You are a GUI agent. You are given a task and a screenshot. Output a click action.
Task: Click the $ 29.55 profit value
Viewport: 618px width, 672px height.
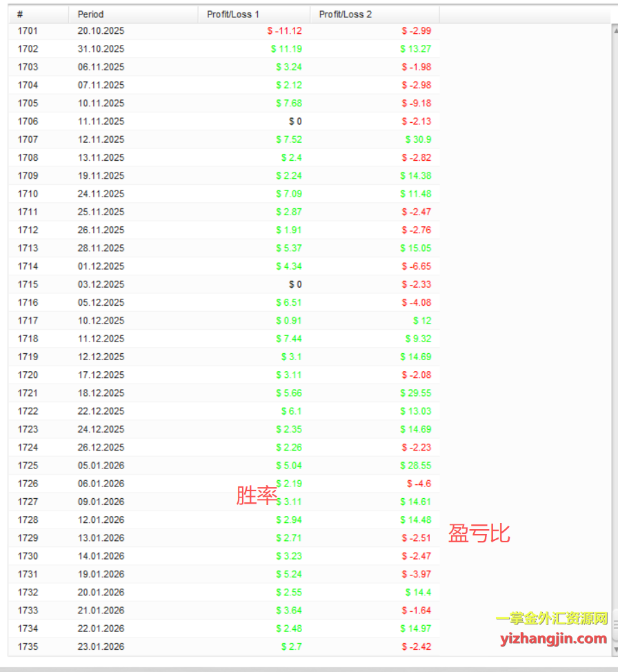(x=415, y=393)
